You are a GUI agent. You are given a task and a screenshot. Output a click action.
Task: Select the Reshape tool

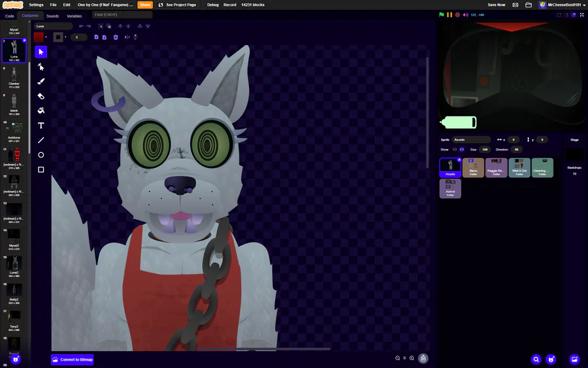click(41, 67)
